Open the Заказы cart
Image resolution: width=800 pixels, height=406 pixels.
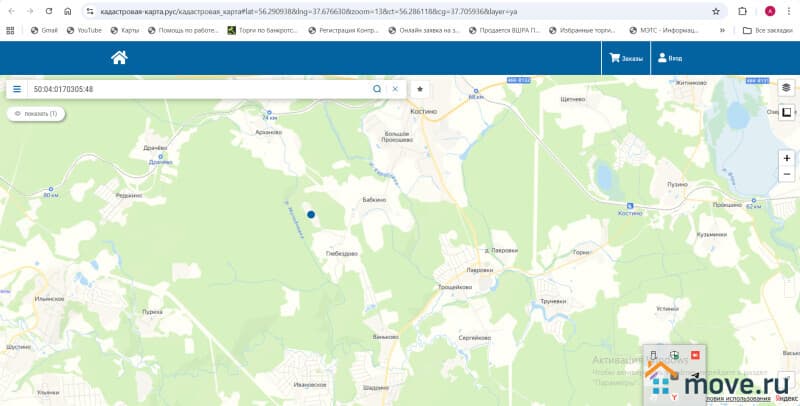pos(627,59)
